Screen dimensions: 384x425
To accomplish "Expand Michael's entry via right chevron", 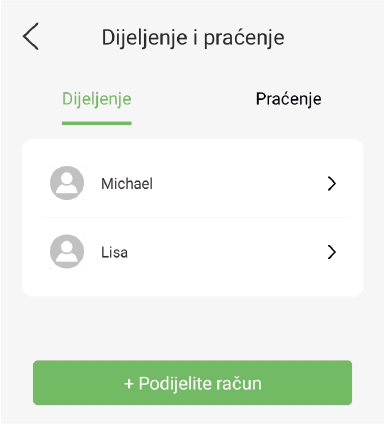I will click(332, 183).
